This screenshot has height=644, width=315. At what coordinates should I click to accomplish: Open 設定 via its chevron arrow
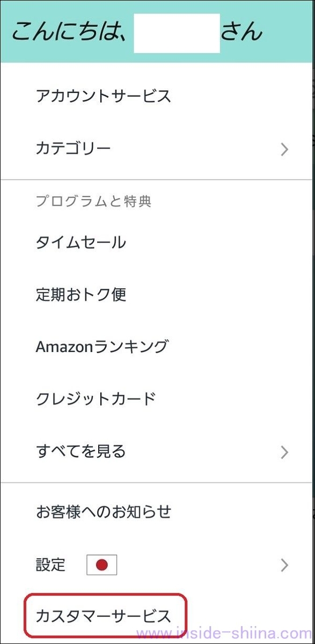point(284,565)
